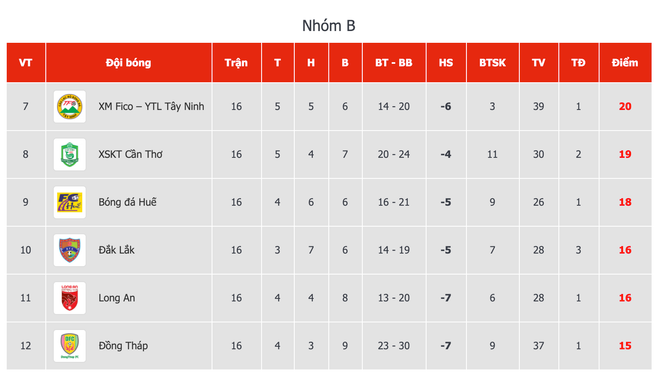This screenshot has width=660, height=382.
Task: Select the Long An team name
Action: (x=117, y=298)
